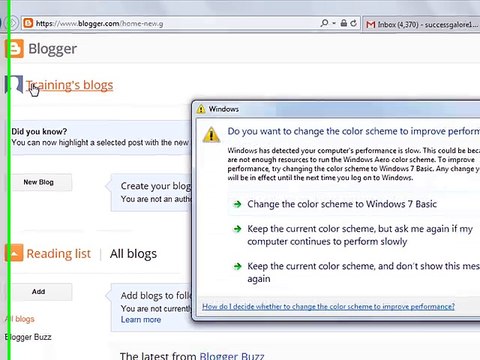Select Blogger Buzz in the left sidebar
The image size is (480, 360).
pyautogui.click(x=28, y=337)
